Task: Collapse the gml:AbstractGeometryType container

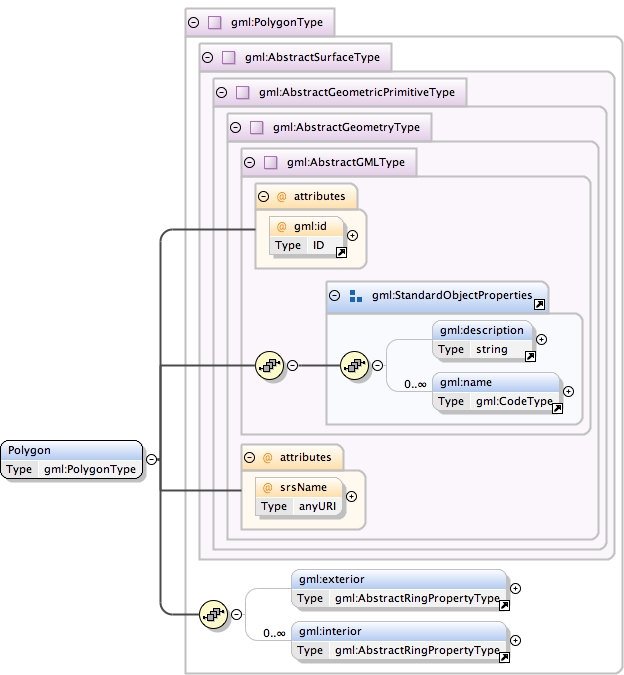Action: point(235,127)
